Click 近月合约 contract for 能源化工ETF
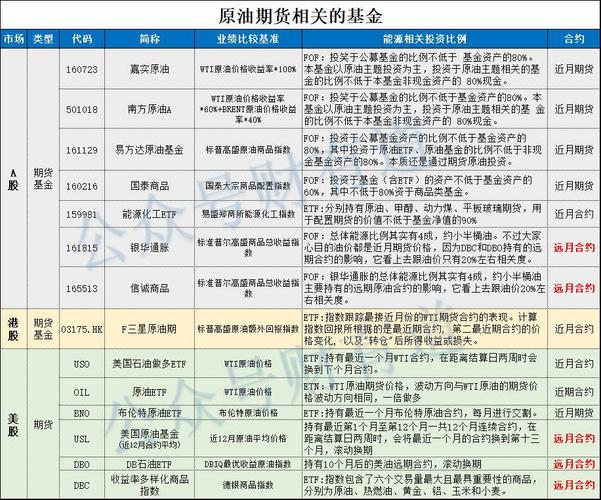This screenshot has height=500, width=601. pos(574,214)
